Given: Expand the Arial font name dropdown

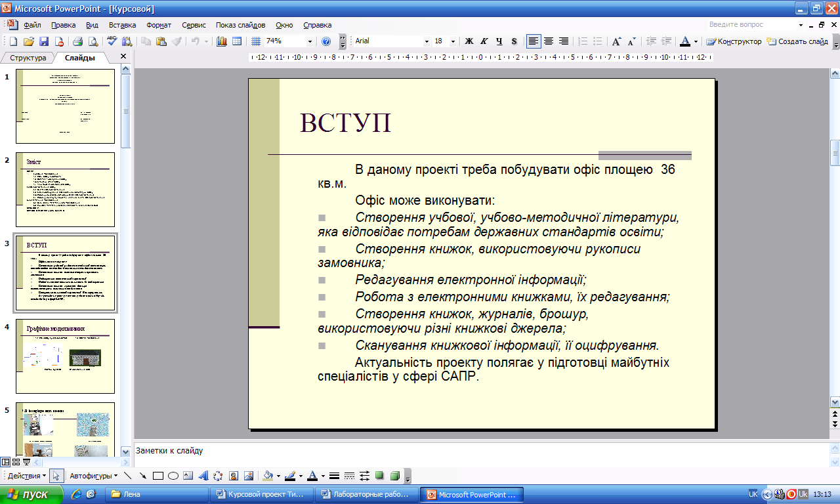Looking at the screenshot, I should [426, 41].
